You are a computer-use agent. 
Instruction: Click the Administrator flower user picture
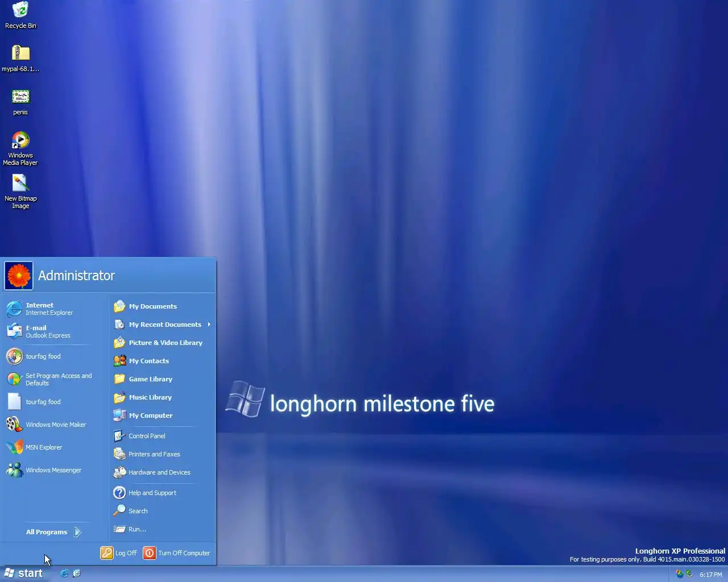[19, 276]
